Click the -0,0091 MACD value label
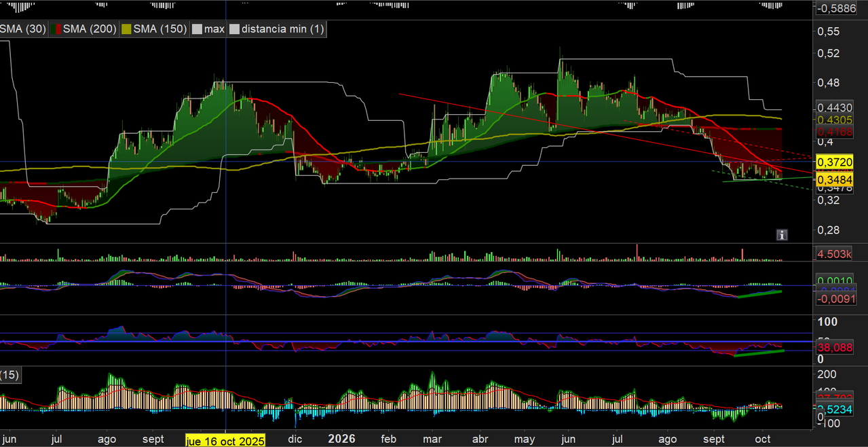This screenshot has height=447, width=868. point(835,298)
